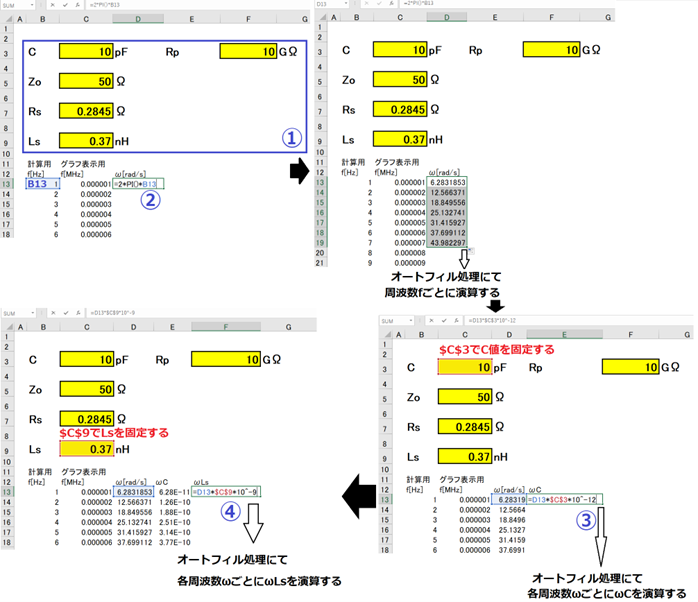Click yellow Ls cell 0.37 in the bottom-right sheet
Viewport: 698px width, 602px height.
[x=465, y=456]
